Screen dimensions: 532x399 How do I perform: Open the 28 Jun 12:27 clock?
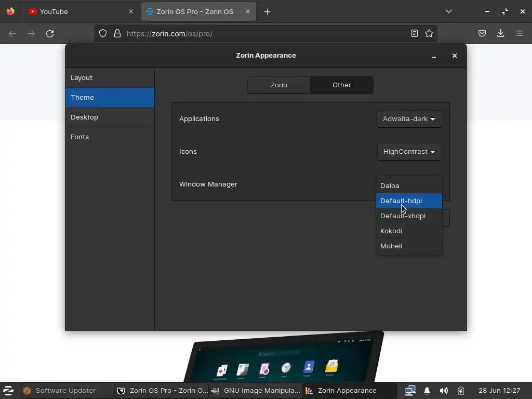point(499,391)
